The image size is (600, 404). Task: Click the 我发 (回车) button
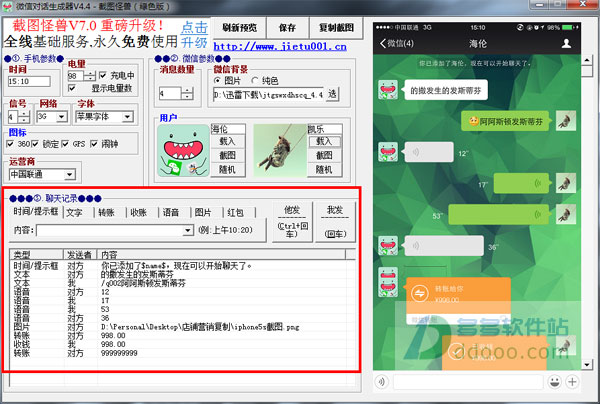tap(335, 222)
